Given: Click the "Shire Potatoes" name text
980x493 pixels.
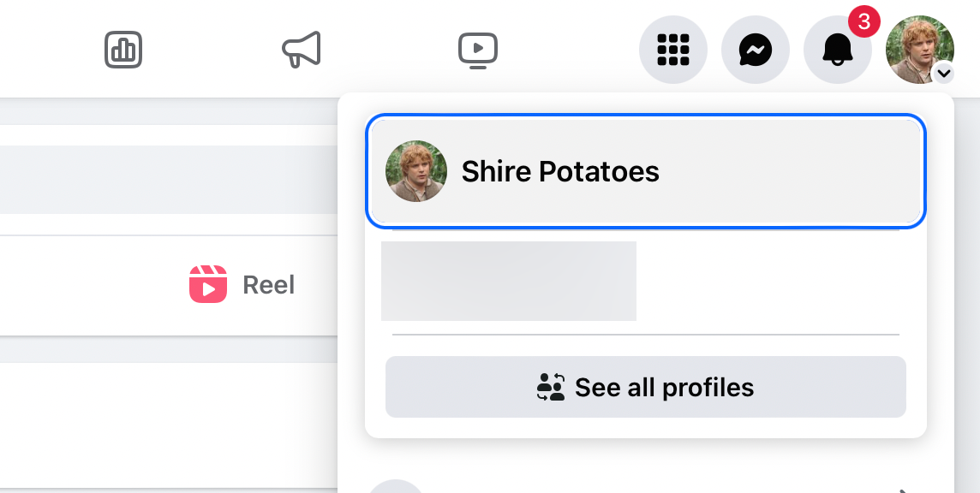Looking at the screenshot, I should click(x=560, y=172).
